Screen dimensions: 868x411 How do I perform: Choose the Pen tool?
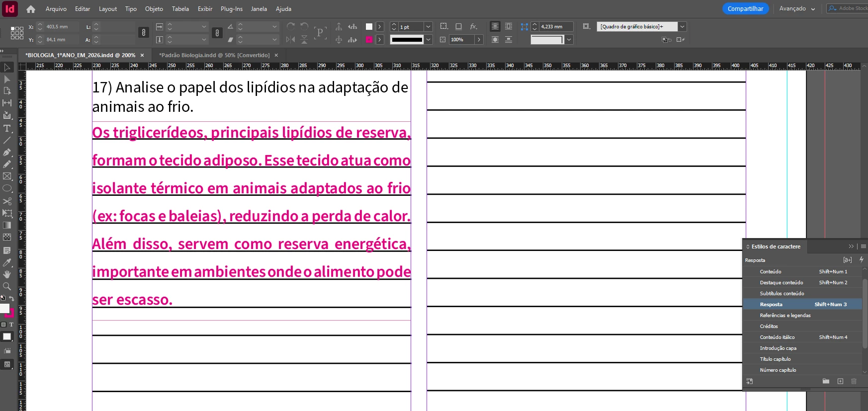pyautogui.click(x=7, y=152)
